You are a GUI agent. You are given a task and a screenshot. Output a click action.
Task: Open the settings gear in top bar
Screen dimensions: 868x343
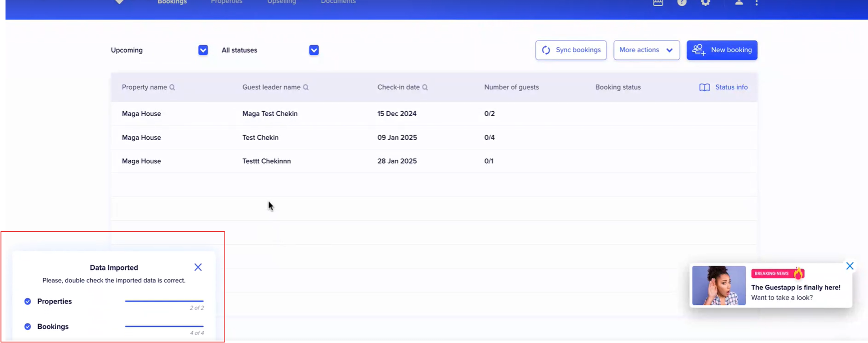click(x=705, y=3)
